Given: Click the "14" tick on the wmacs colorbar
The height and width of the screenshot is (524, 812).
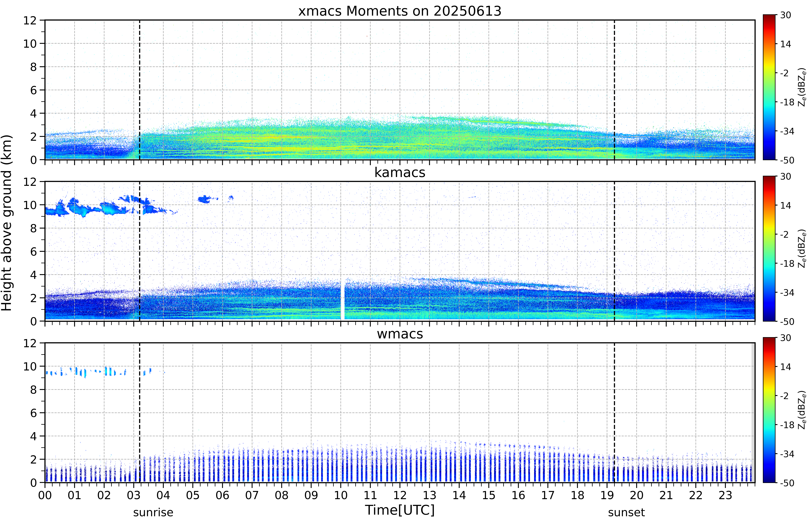Looking at the screenshot, I should [x=785, y=367].
